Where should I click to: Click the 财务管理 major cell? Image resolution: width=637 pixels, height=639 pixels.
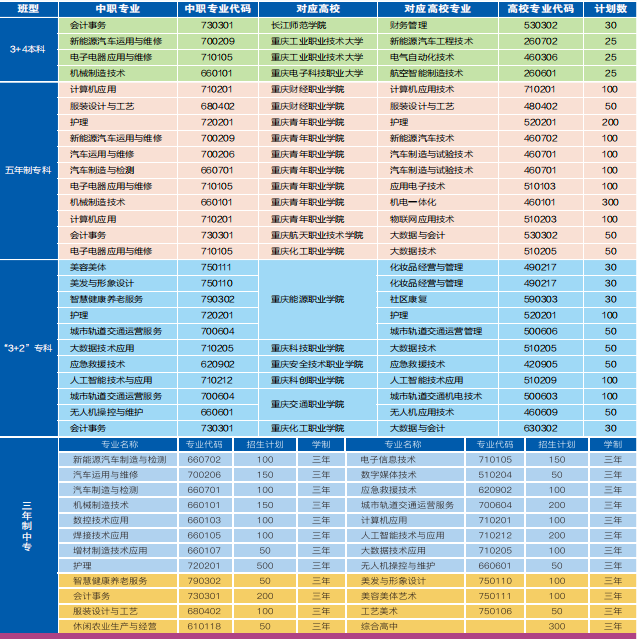[x=408, y=23]
